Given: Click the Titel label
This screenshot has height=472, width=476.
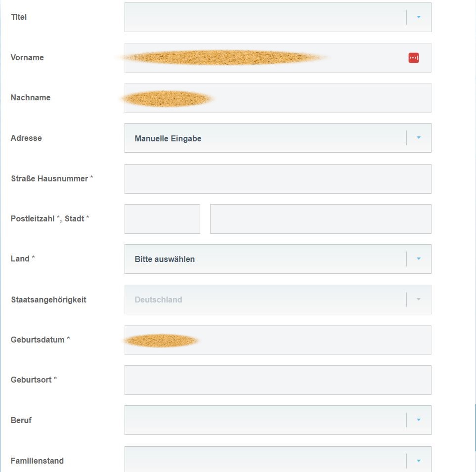Looking at the screenshot, I should pos(19,17).
